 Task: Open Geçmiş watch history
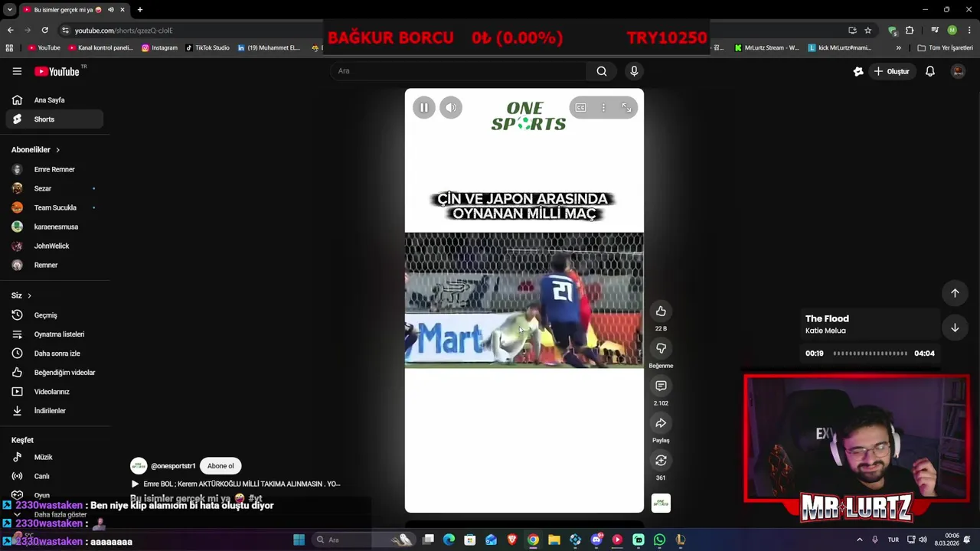[x=54, y=315]
